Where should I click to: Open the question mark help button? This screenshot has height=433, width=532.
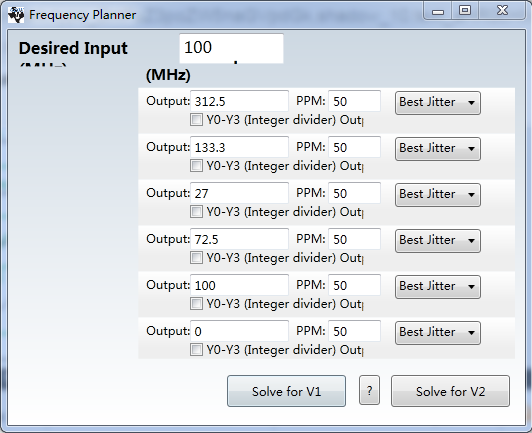pyautogui.click(x=369, y=390)
